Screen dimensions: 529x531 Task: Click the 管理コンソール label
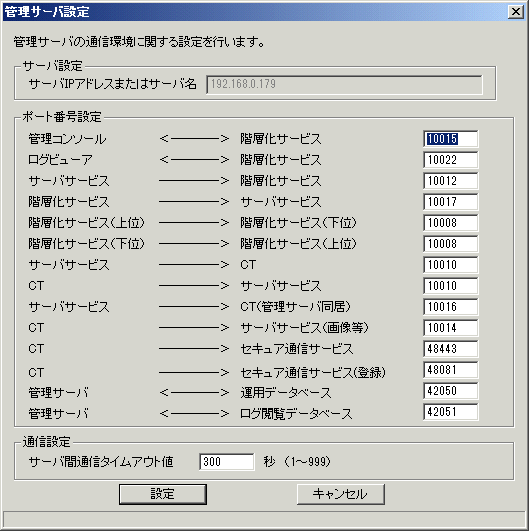tap(67, 139)
